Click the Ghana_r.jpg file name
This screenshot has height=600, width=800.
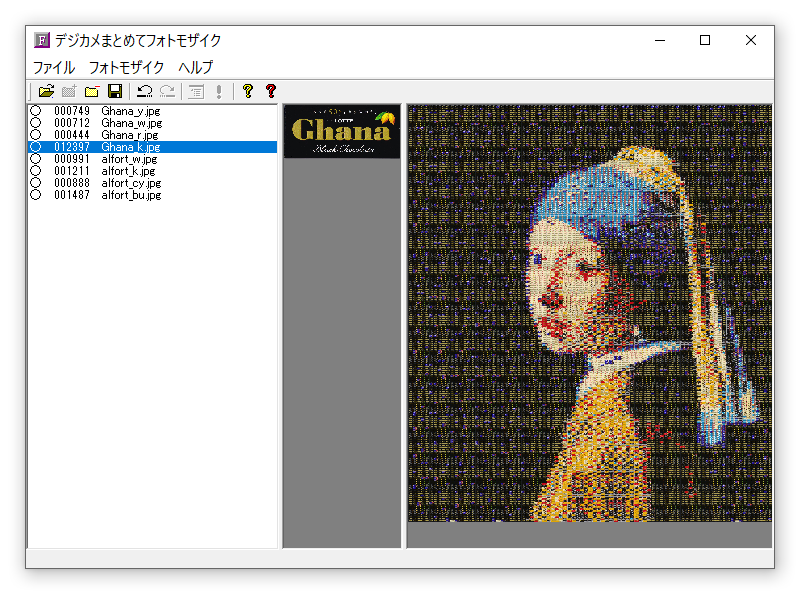(130, 135)
